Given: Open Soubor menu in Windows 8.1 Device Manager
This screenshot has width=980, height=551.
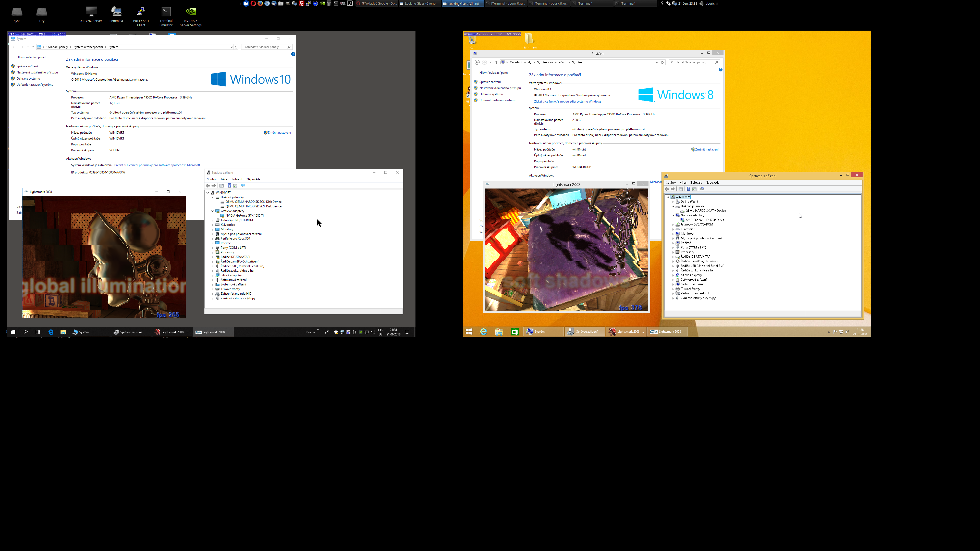Looking at the screenshot, I should pyautogui.click(x=671, y=183).
